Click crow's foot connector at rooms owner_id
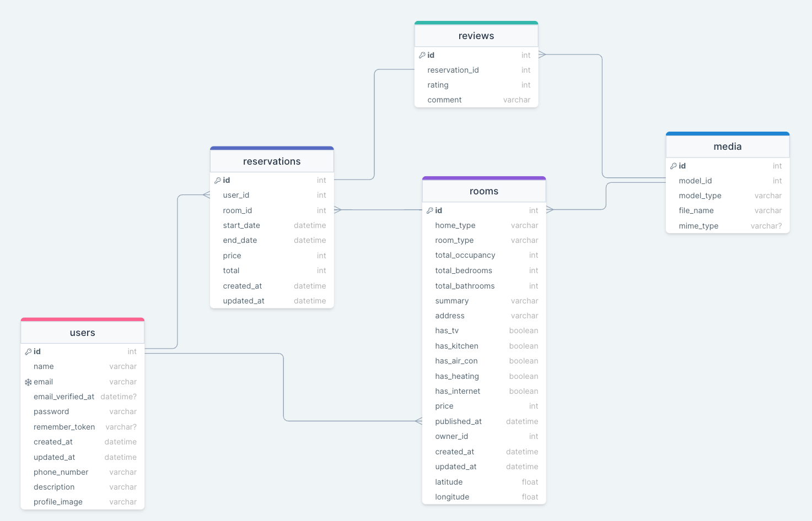 click(418, 421)
